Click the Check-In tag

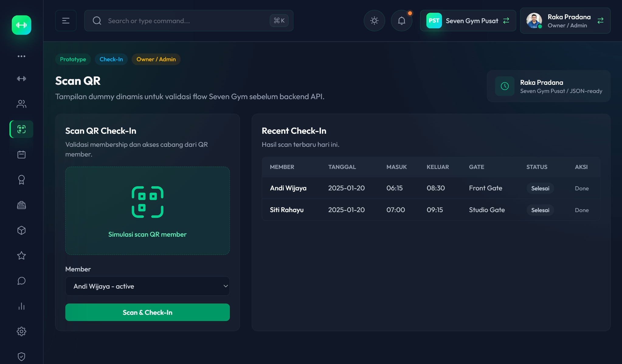(x=111, y=59)
